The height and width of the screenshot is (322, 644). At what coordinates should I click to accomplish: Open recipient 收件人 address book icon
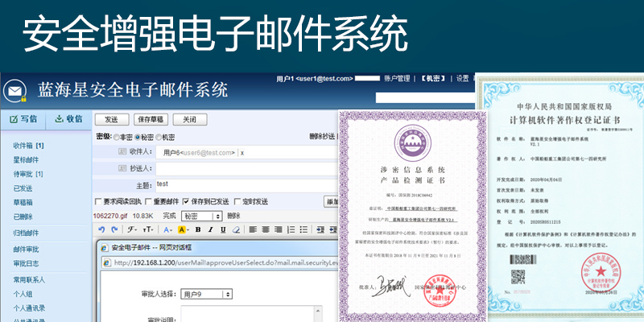121,152
